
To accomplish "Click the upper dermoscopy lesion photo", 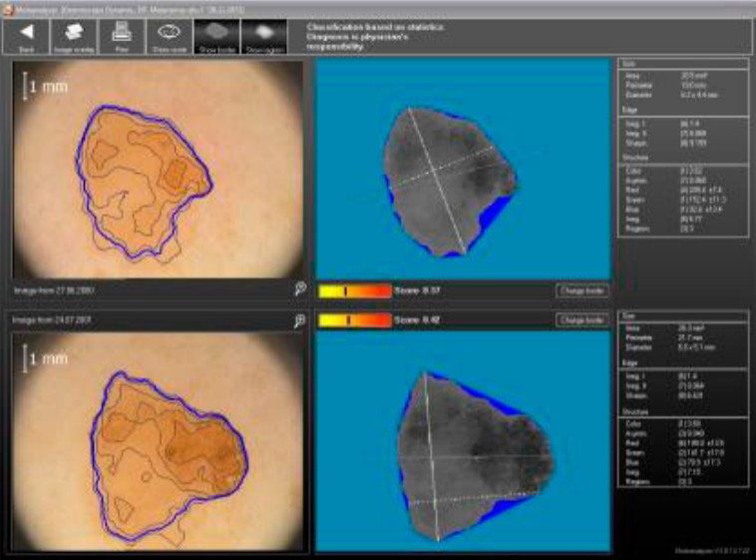I will pyautogui.click(x=158, y=168).
